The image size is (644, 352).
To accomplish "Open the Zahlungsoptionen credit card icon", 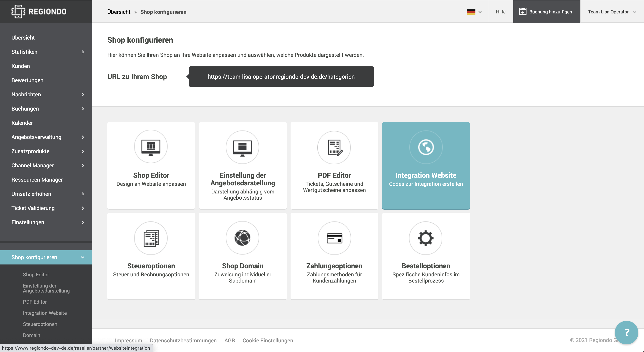I will pyautogui.click(x=334, y=238).
